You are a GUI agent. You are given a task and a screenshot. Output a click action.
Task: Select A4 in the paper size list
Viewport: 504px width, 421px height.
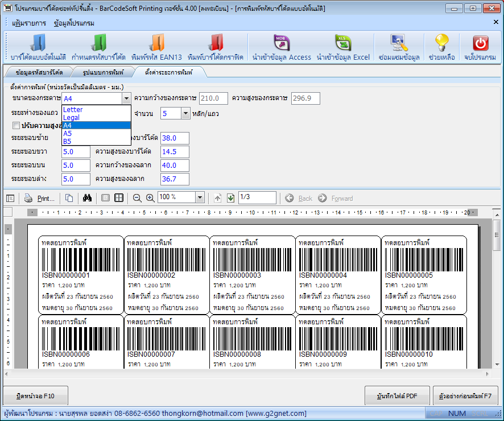(97, 125)
